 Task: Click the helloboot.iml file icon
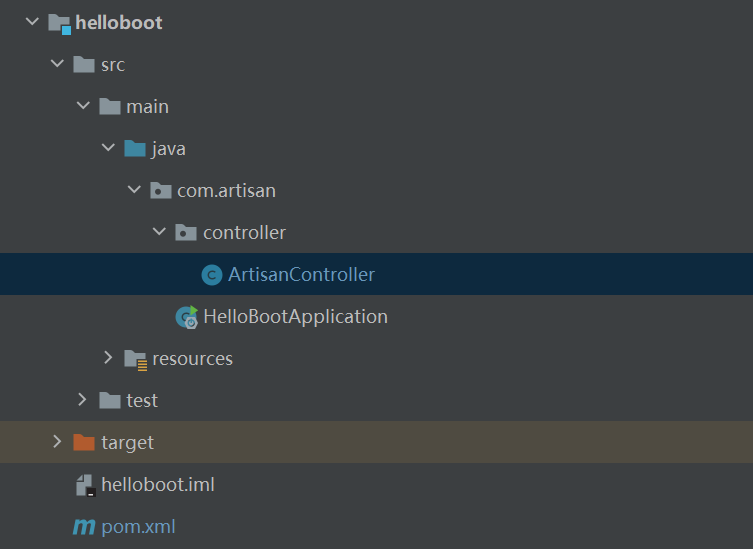point(85,485)
